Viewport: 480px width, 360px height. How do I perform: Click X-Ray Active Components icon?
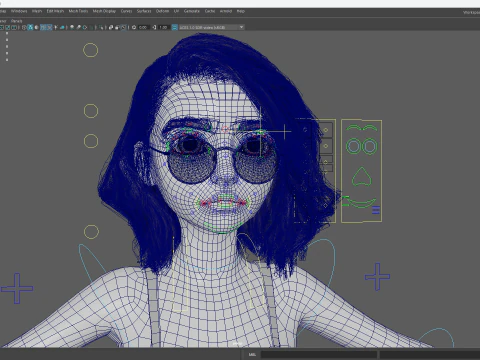coord(117,27)
